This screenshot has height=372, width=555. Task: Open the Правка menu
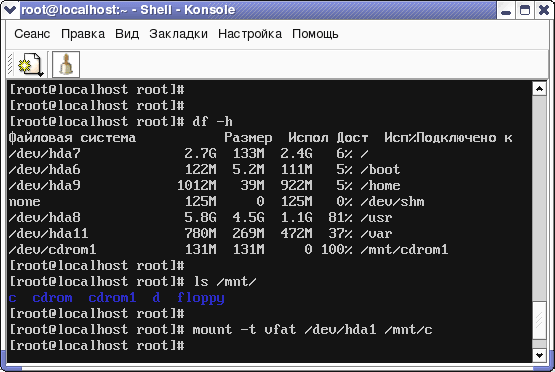point(83,34)
